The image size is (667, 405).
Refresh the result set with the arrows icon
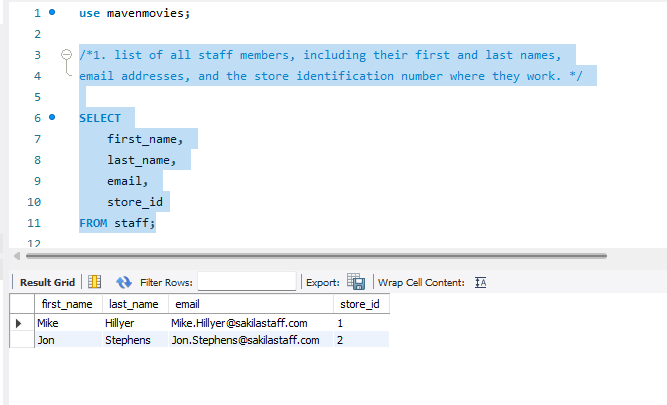click(124, 282)
